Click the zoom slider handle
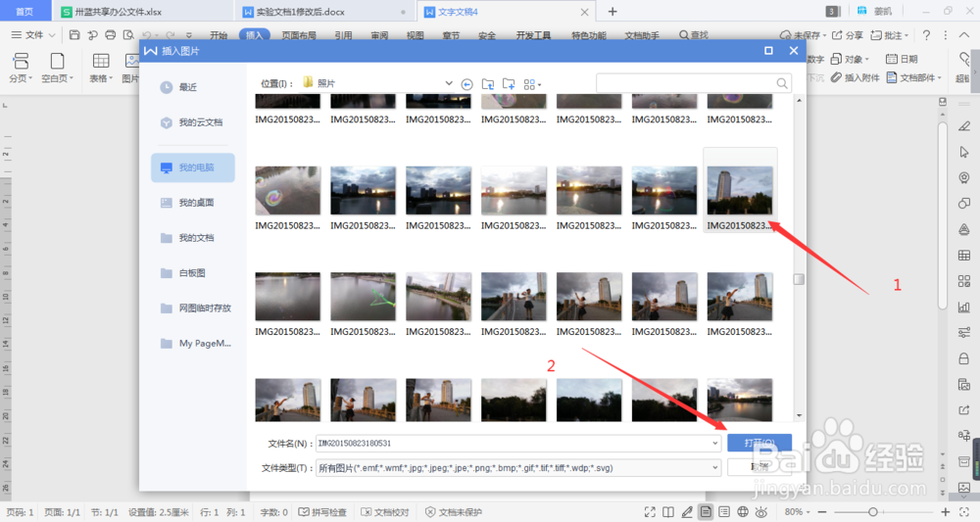 (x=872, y=512)
